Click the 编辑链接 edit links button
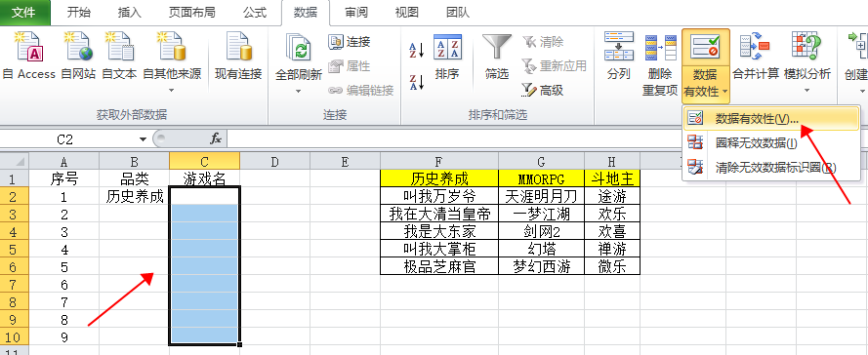The height and width of the screenshot is (355, 868). point(361,91)
